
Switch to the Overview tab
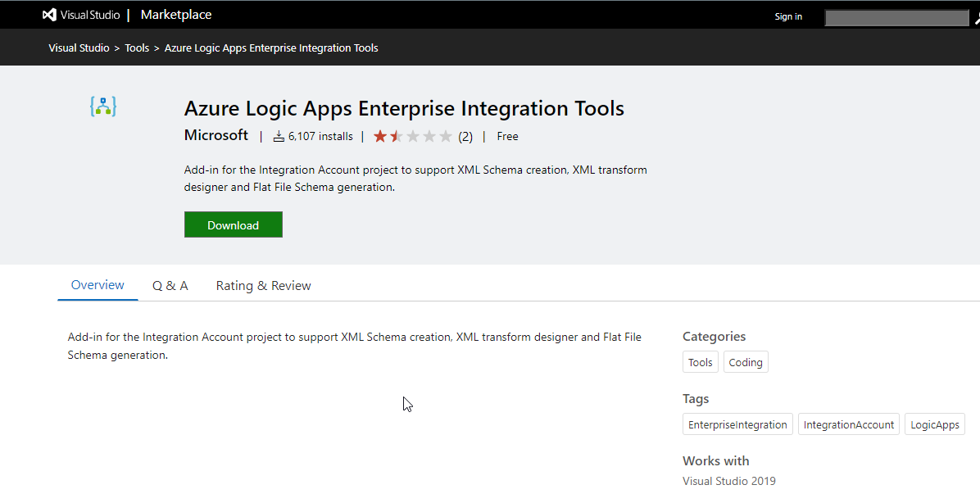coord(98,285)
